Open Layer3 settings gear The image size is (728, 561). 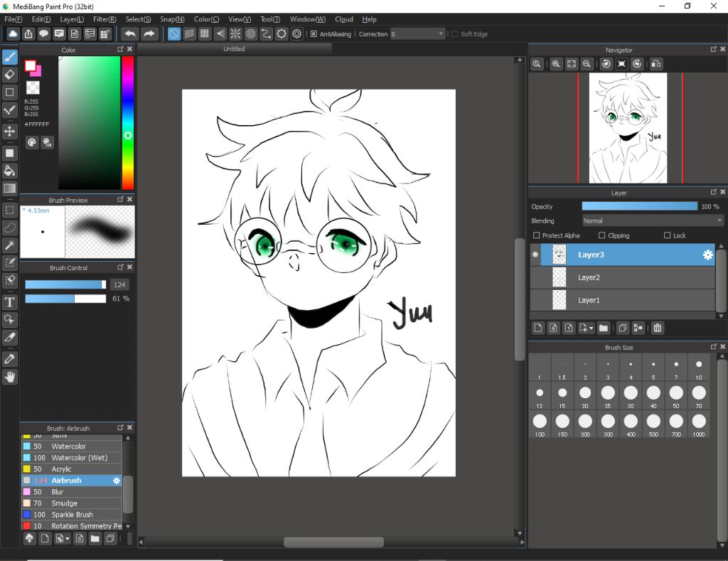pyautogui.click(x=707, y=255)
